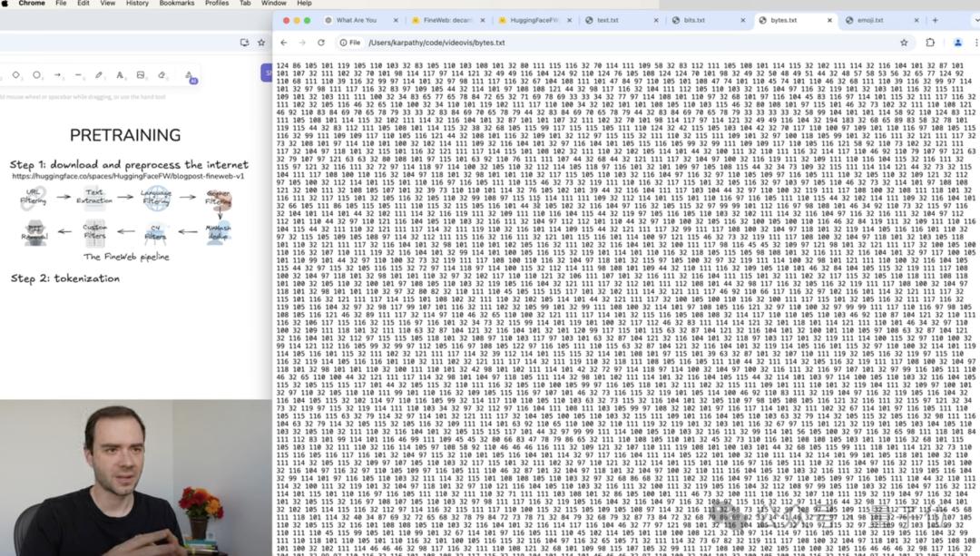Image resolution: width=980 pixels, height=556 pixels.
Task: Open the extra shapes tools menu
Action: 189,75
